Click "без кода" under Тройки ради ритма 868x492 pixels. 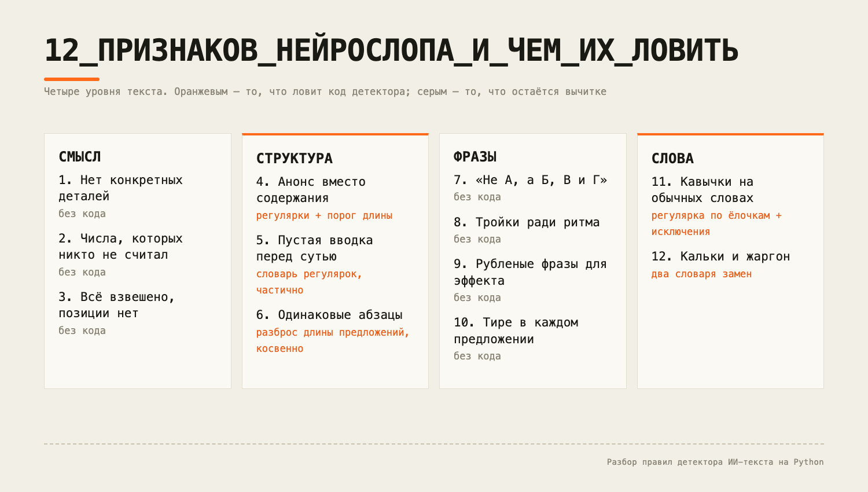pos(477,239)
